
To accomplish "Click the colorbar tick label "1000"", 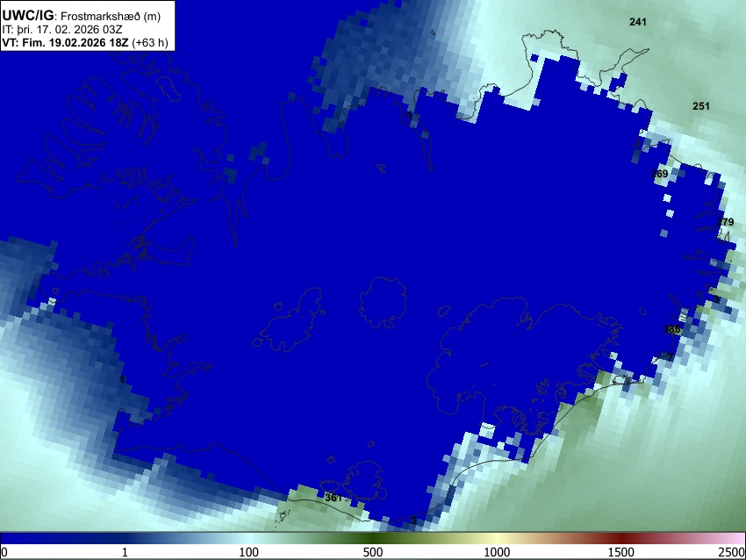I will click(x=497, y=552).
